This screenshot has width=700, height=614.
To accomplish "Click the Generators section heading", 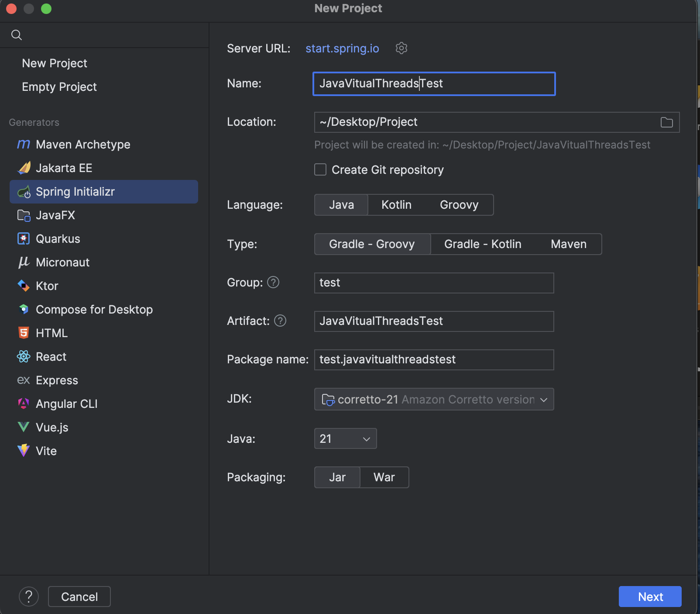I will [x=34, y=122].
